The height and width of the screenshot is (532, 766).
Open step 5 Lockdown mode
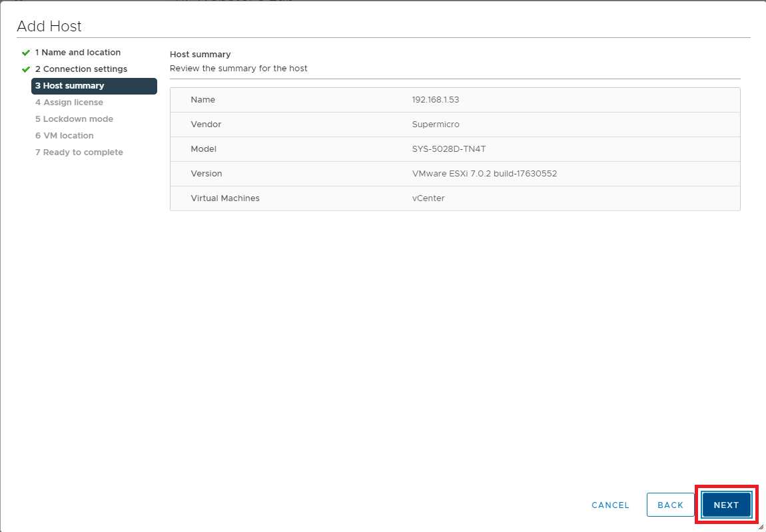pyautogui.click(x=74, y=119)
